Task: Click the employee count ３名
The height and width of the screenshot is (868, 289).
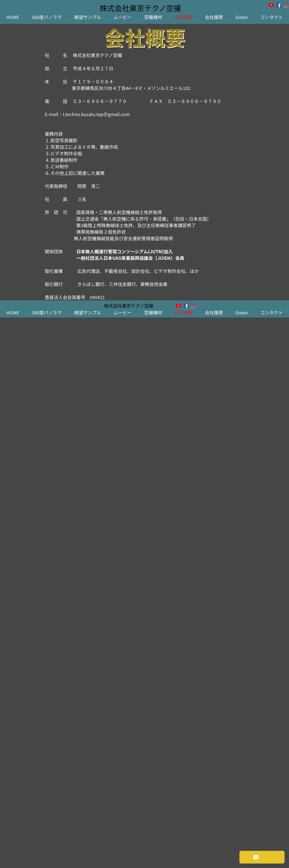Action: click(x=82, y=199)
